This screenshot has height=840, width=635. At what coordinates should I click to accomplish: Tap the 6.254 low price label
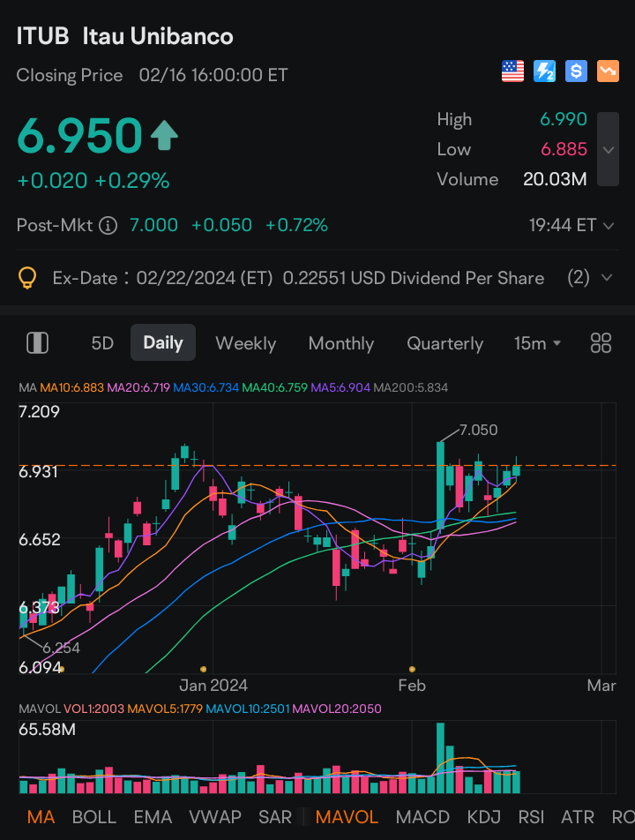tap(61, 649)
